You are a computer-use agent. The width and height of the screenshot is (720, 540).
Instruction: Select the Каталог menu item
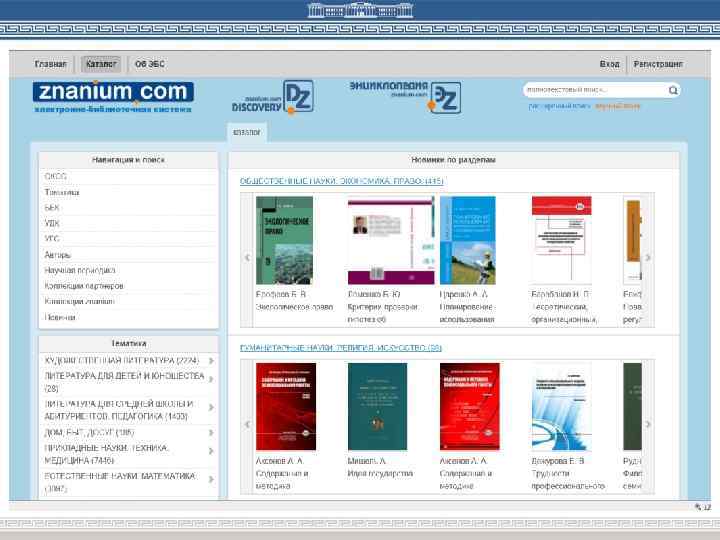point(101,64)
